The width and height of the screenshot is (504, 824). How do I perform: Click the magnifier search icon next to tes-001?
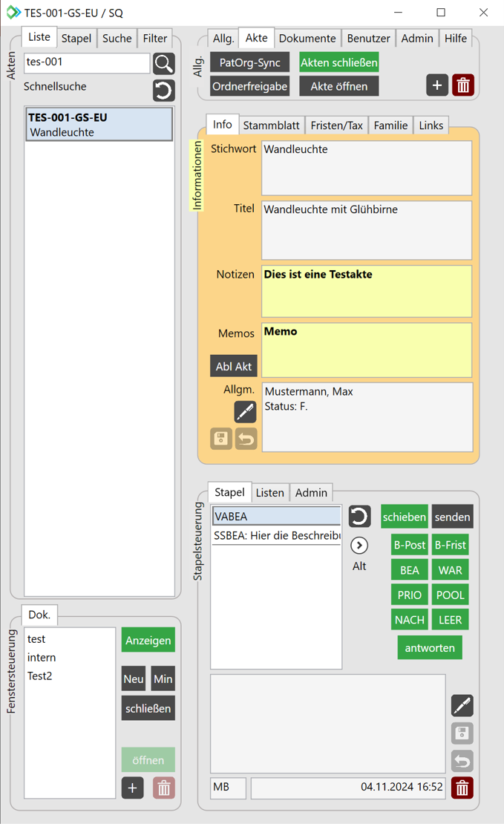coord(164,64)
